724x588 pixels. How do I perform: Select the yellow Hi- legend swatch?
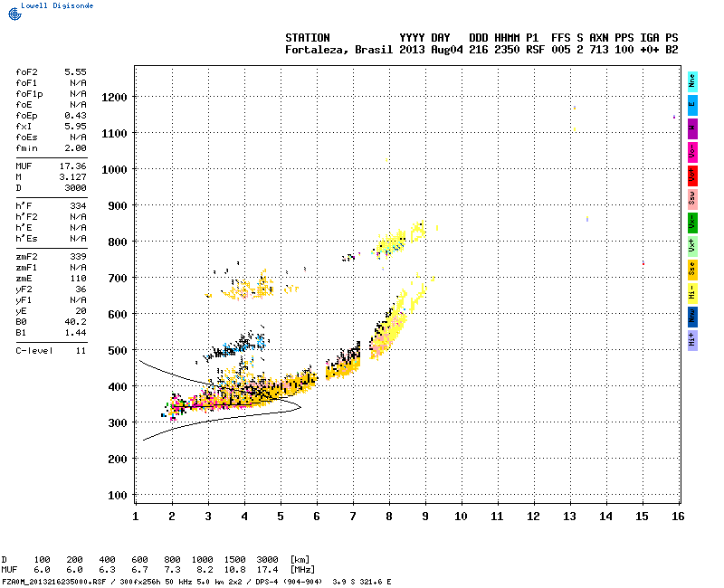692,293
